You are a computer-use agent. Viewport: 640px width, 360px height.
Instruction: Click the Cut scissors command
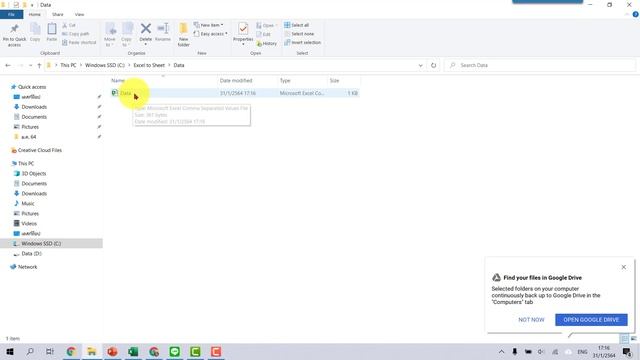[69, 25]
